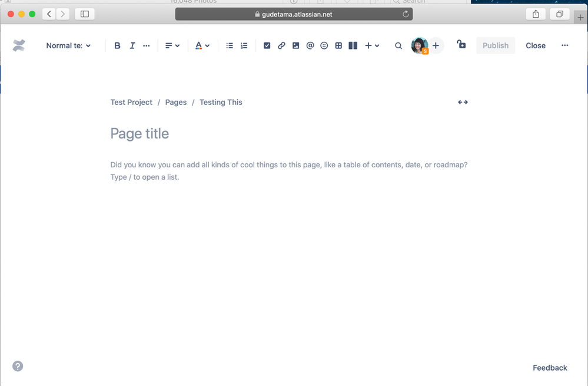This screenshot has width=588, height=386.
Task: Open Testing This breadcrumb link
Action: (221, 102)
